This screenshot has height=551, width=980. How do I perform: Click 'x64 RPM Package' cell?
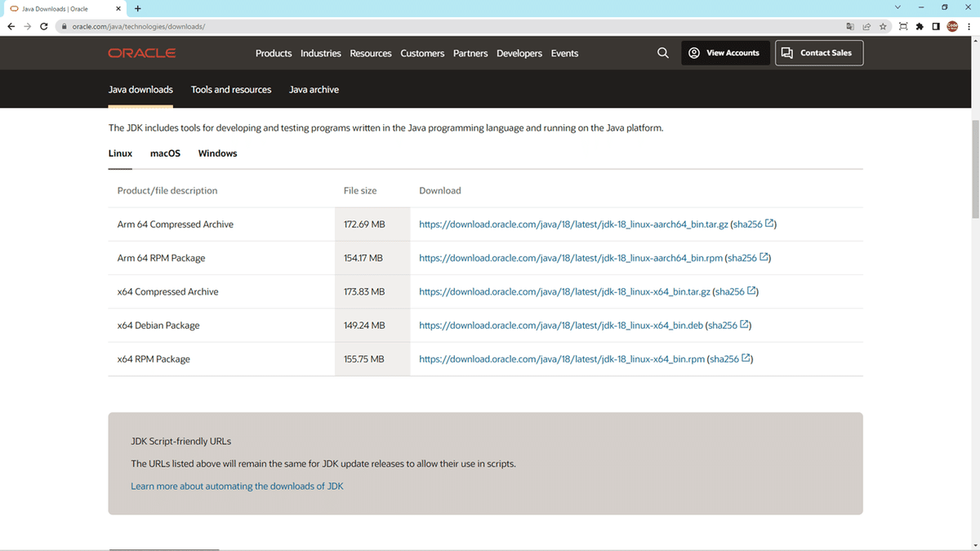[x=154, y=359]
